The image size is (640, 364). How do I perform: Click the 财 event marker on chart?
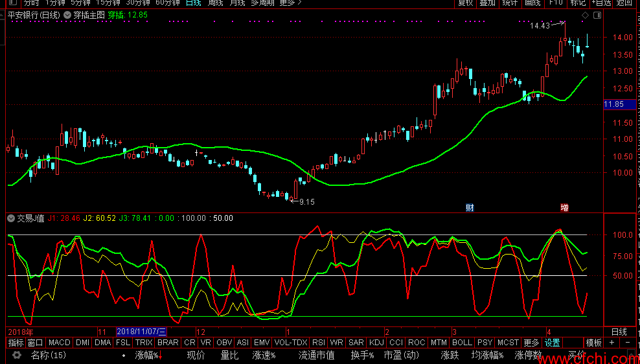tap(470, 208)
